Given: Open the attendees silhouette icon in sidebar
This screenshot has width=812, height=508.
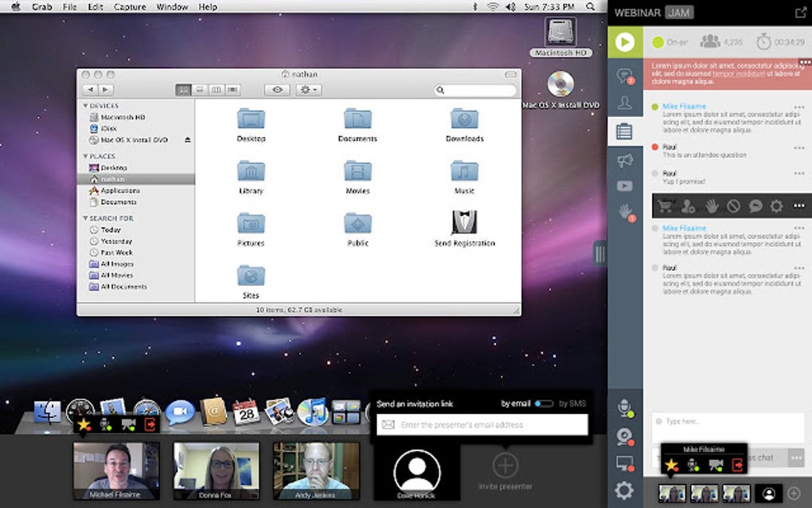Looking at the screenshot, I should pos(625,103).
